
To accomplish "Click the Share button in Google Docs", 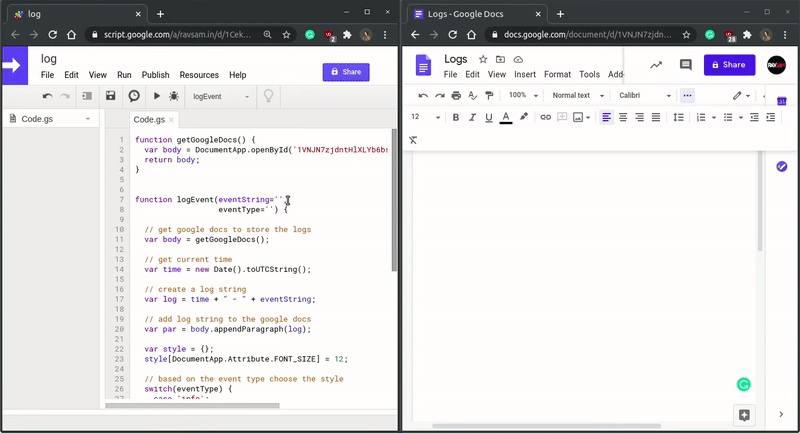I will pos(729,65).
